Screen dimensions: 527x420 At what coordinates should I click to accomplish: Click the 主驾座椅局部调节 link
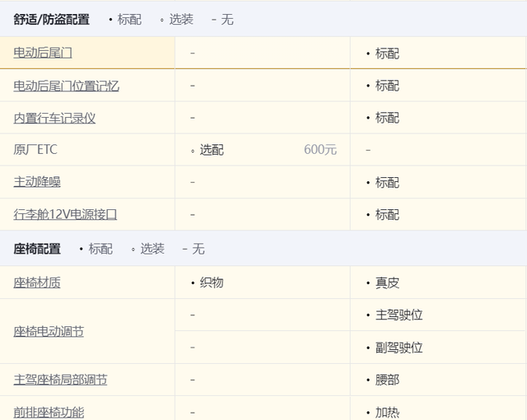click(x=60, y=380)
